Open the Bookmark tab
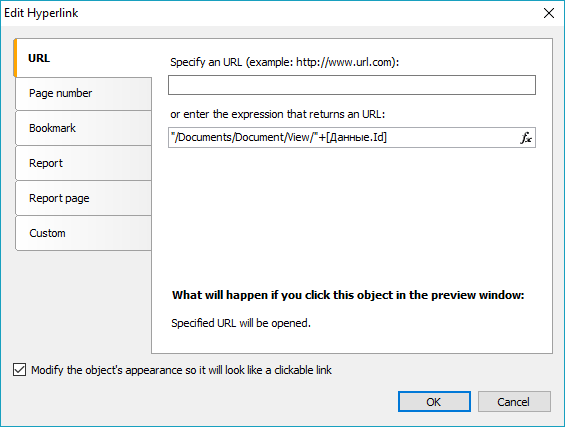 click(83, 128)
